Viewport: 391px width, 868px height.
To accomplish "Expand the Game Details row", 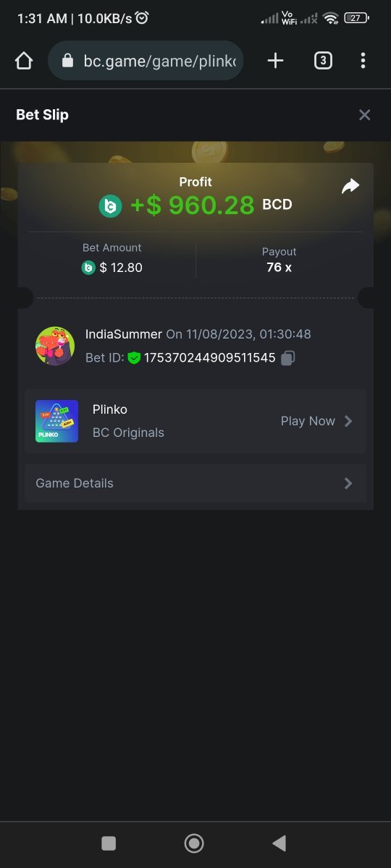I will (195, 483).
